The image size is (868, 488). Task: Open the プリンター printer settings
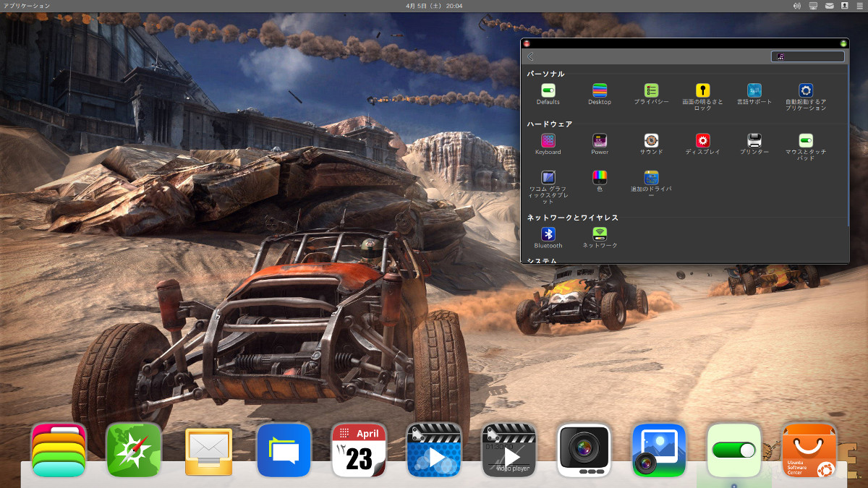[x=754, y=144]
